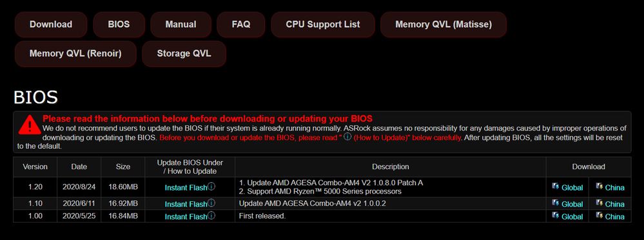
Task: Click the info icon beside version 1.10 Instant Flash
Action: [211, 203]
